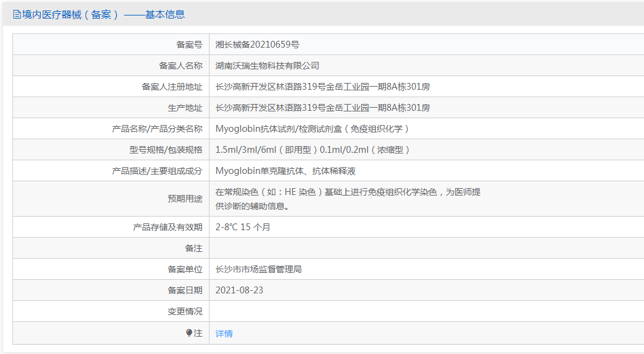Select specification 1.5ml/3ml/6ml（即用型）
The width and height of the screenshot is (644, 354).
(266, 150)
